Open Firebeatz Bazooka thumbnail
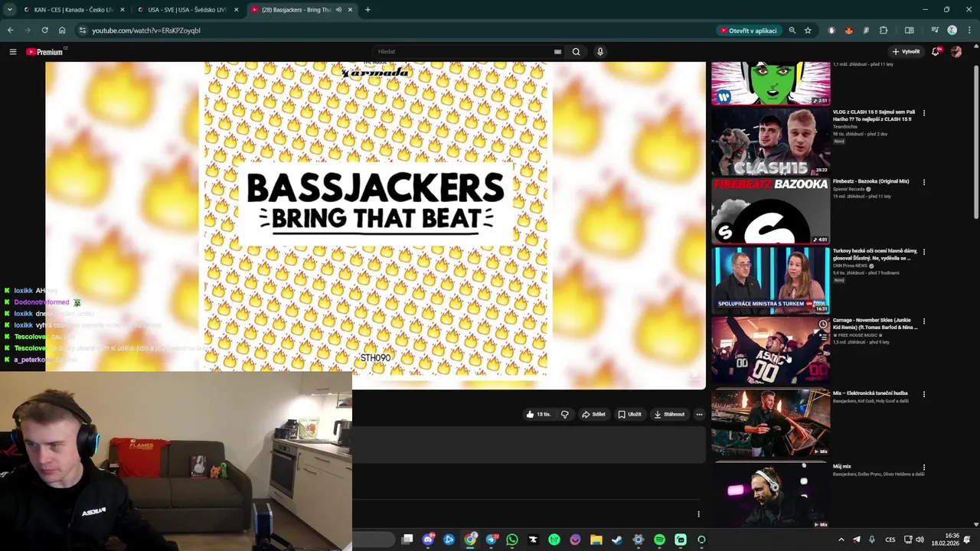 (x=770, y=211)
